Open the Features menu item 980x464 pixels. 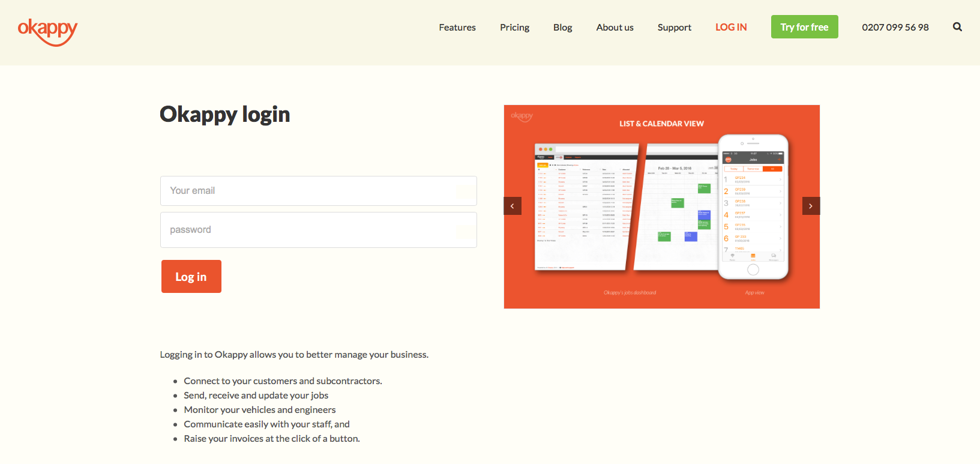457,28
